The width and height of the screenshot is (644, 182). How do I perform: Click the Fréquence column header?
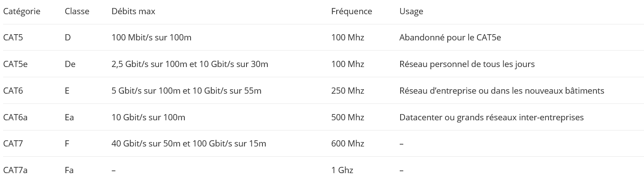(x=351, y=12)
